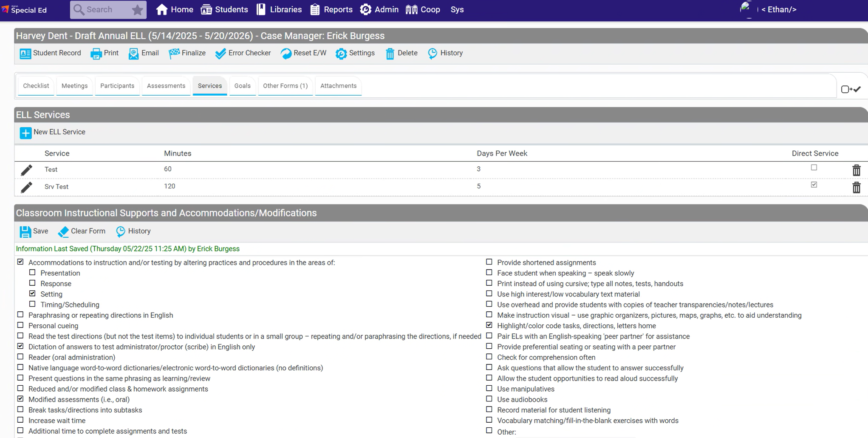The width and height of the screenshot is (868, 438).
Task: Click into the Search field
Action: [x=102, y=10]
